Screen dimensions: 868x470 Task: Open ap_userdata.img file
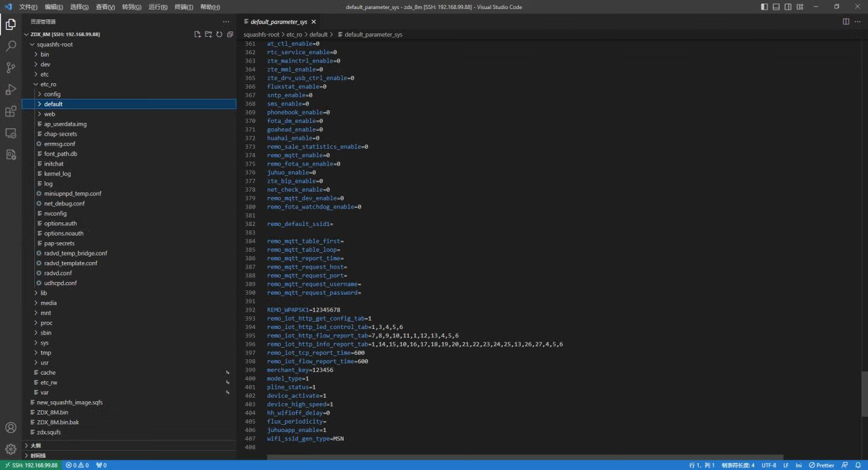[129, 124]
